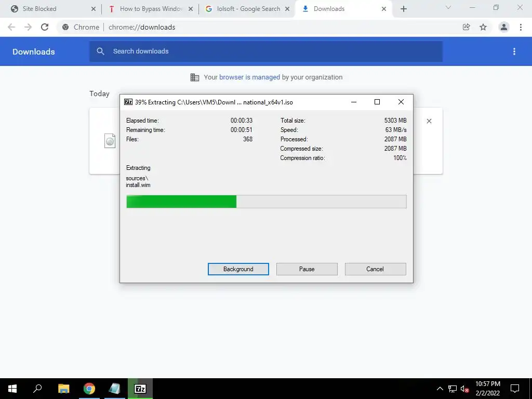Go forward in Chrome
The height and width of the screenshot is (399, 532).
[28, 27]
